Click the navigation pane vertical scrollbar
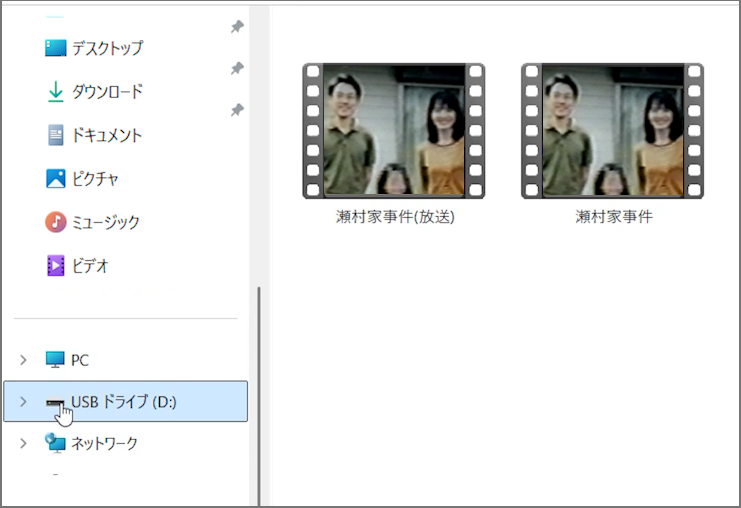Viewport: 741px width, 508px height. click(x=259, y=390)
